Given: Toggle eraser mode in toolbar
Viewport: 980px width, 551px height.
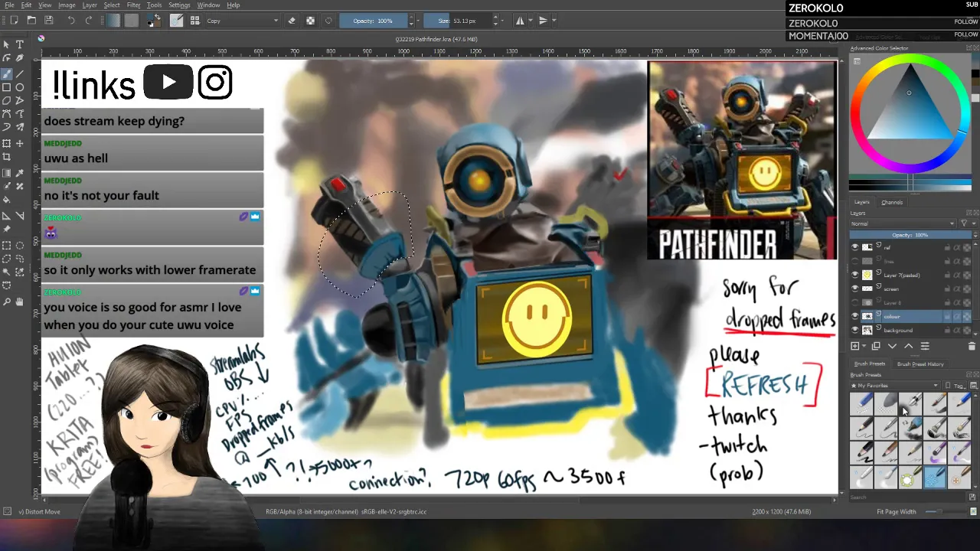Looking at the screenshot, I should pos(292,21).
